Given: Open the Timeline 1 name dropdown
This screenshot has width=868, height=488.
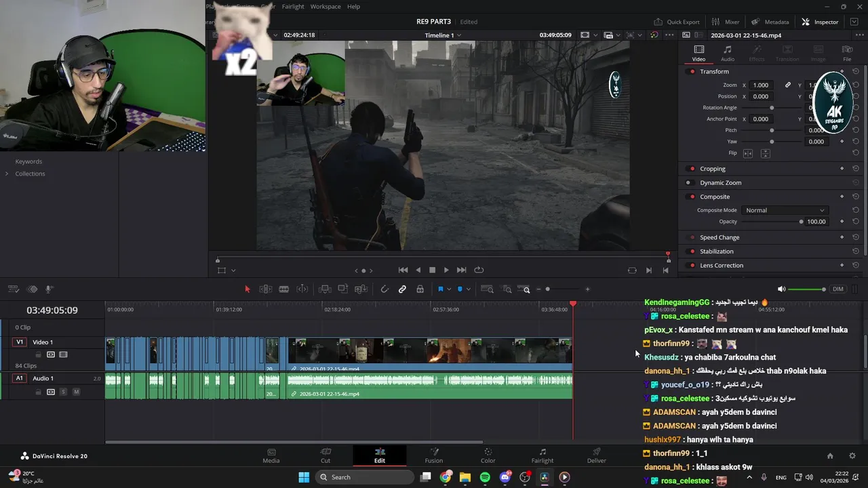Looking at the screenshot, I should point(443,35).
